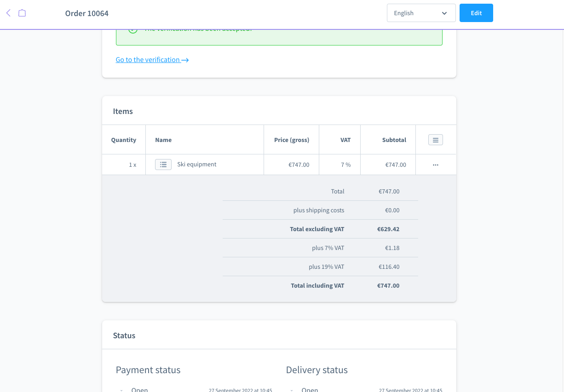Click the nested items icon for Ski equipment

pyautogui.click(x=163, y=165)
